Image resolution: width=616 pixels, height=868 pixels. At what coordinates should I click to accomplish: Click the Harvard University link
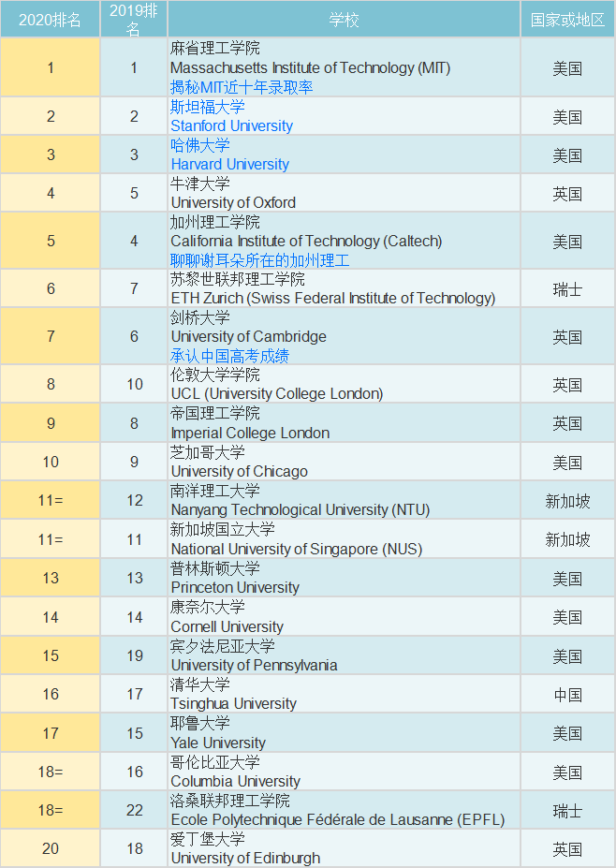click(229, 165)
